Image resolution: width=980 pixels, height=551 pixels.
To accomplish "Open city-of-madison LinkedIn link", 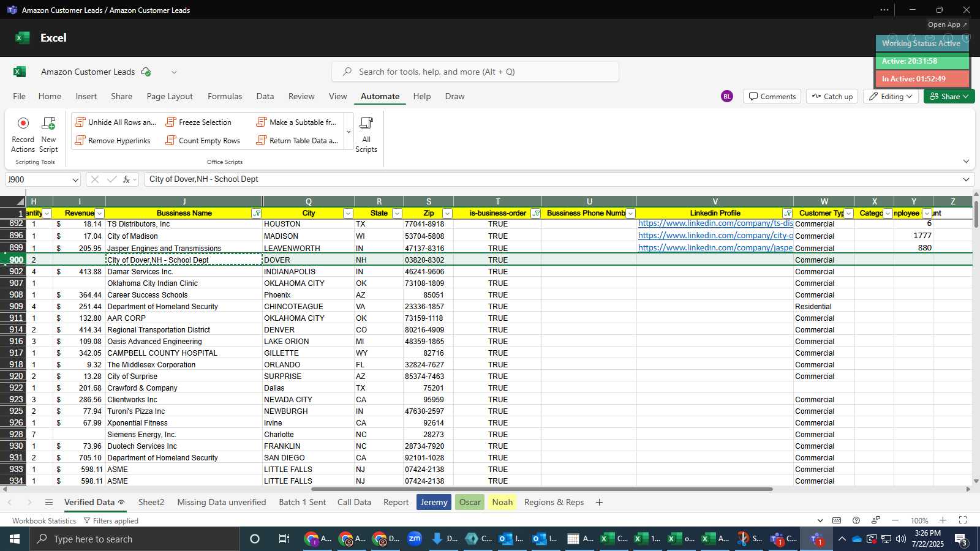I will (x=715, y=236).
